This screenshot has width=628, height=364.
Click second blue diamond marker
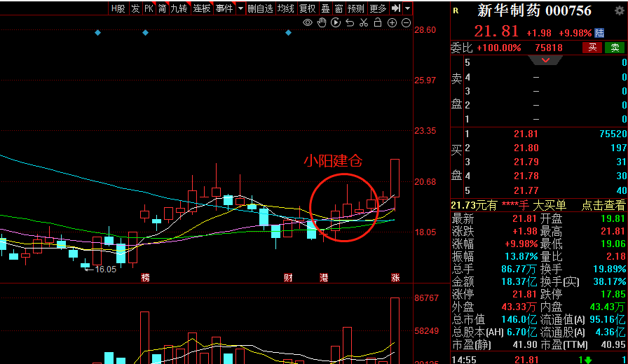145,33
